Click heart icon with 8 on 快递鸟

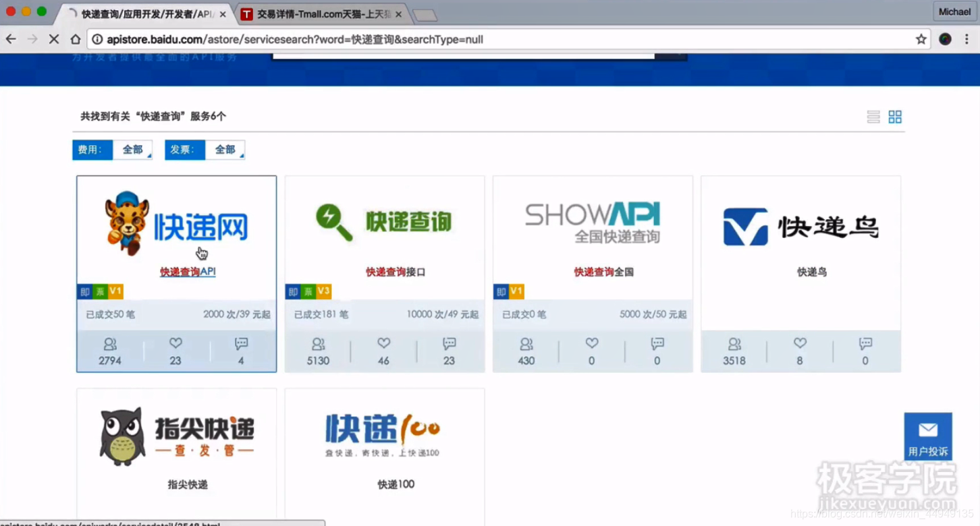(800, 344)
